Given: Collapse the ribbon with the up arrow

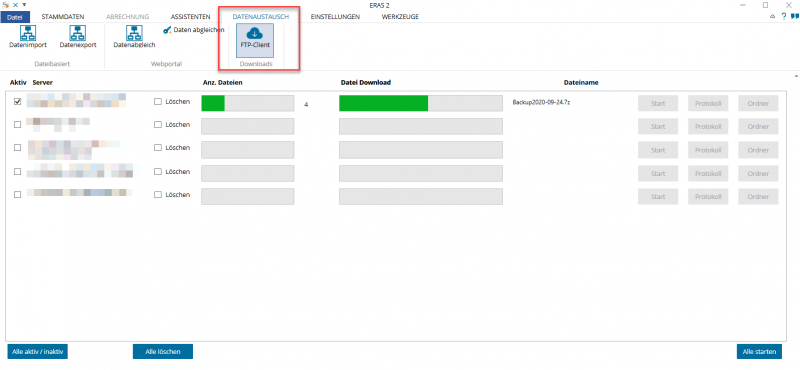Looking at the screenshot, I should [x=773, y=17].
